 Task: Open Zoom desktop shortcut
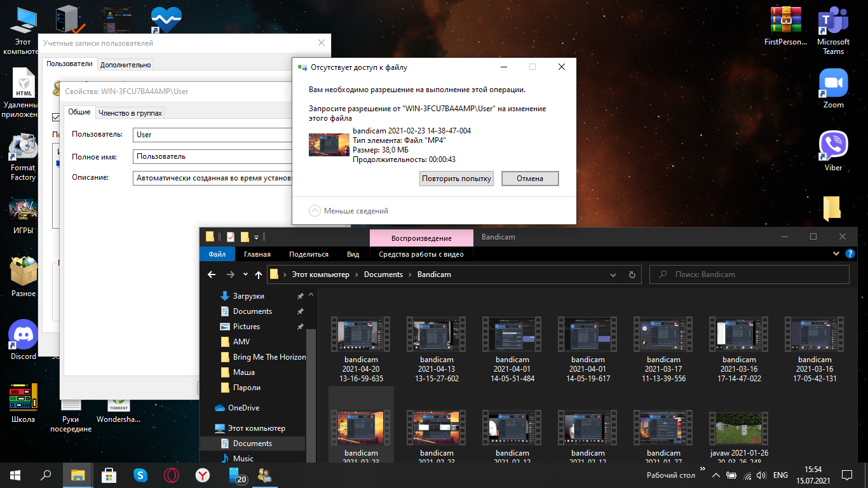(x=833, y=89)
